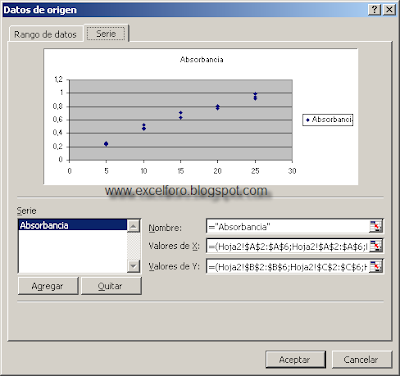
Task: Click the range selector icon for Valores de Y
Action: tap(376, 266)
